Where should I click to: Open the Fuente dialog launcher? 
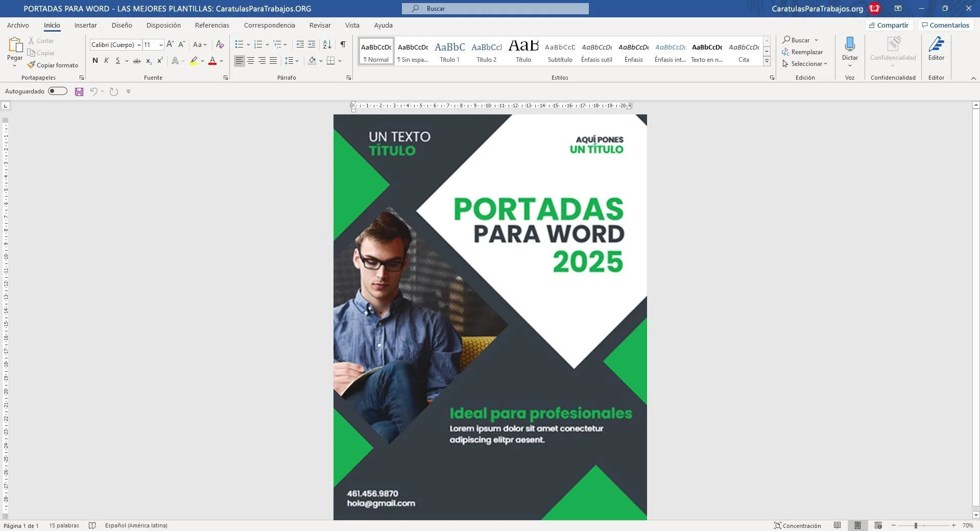[226, 78]
